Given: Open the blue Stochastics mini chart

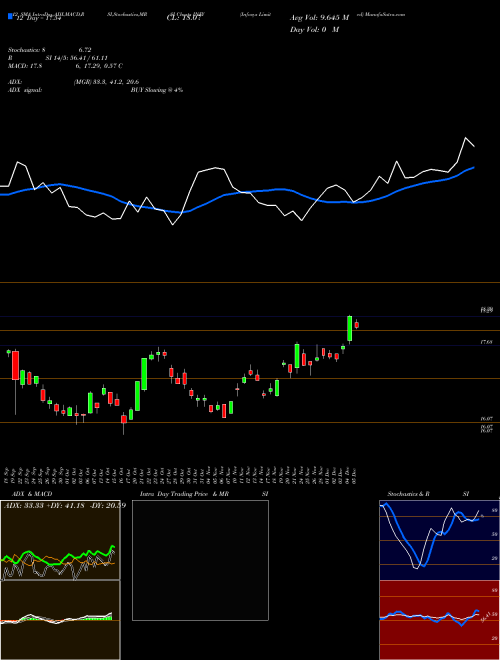Looking at the screenshot, I should (x=439, y=540).
